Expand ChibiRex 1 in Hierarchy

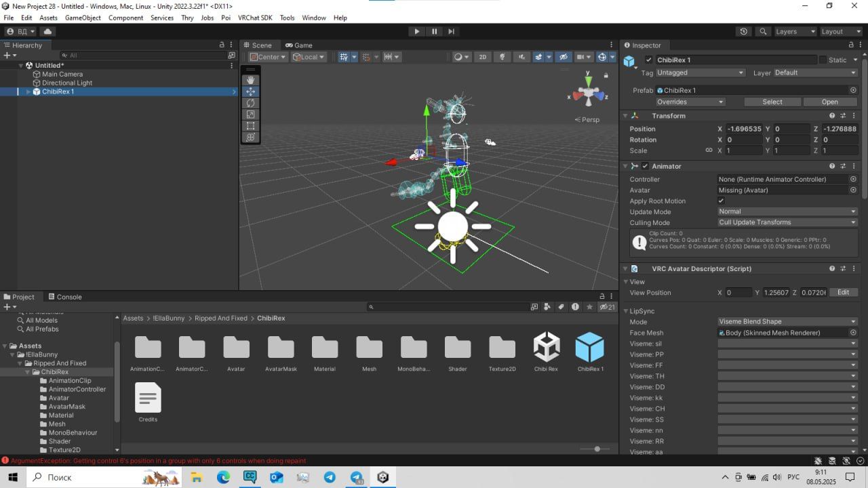click(28, 91)
